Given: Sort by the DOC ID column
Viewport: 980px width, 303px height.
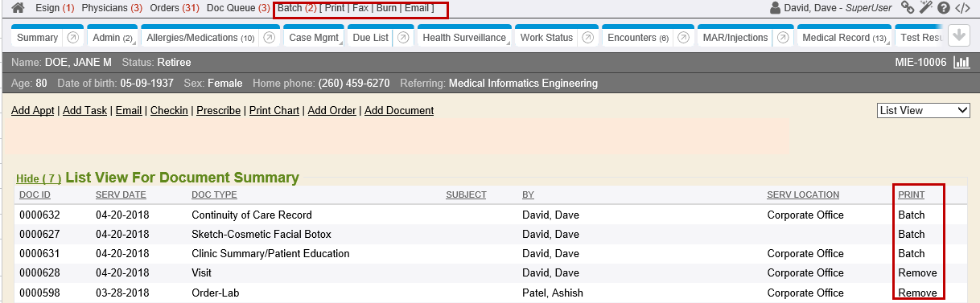Looking at the screenshot, I should coord(35,194).
